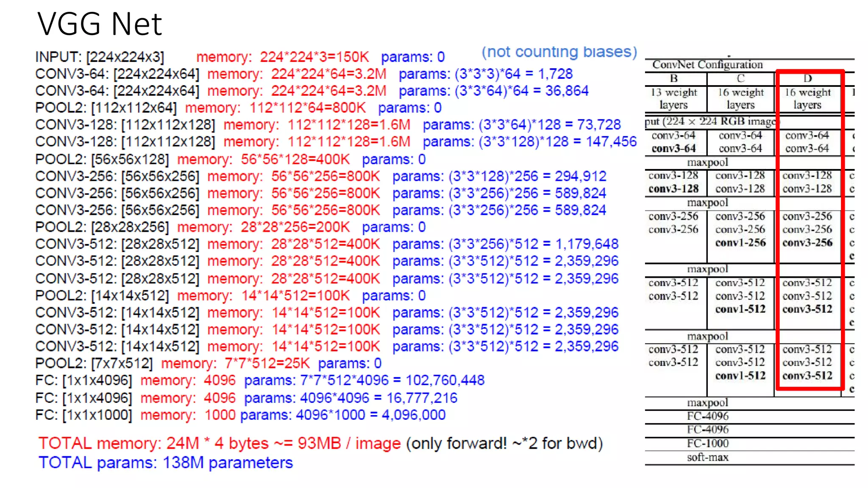The height and width of the screenshot is (488, 868).
Task: Click the ConvNet Configuration table title
Action: pos(707,64)
